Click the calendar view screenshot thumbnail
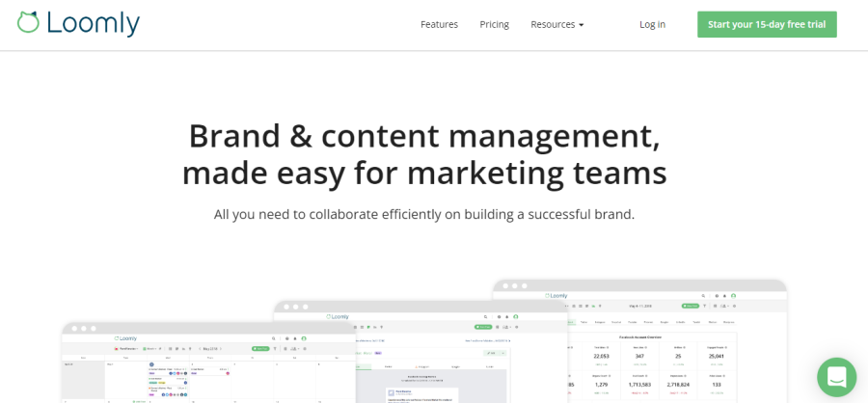868x403 pixels. pos(209,363)
